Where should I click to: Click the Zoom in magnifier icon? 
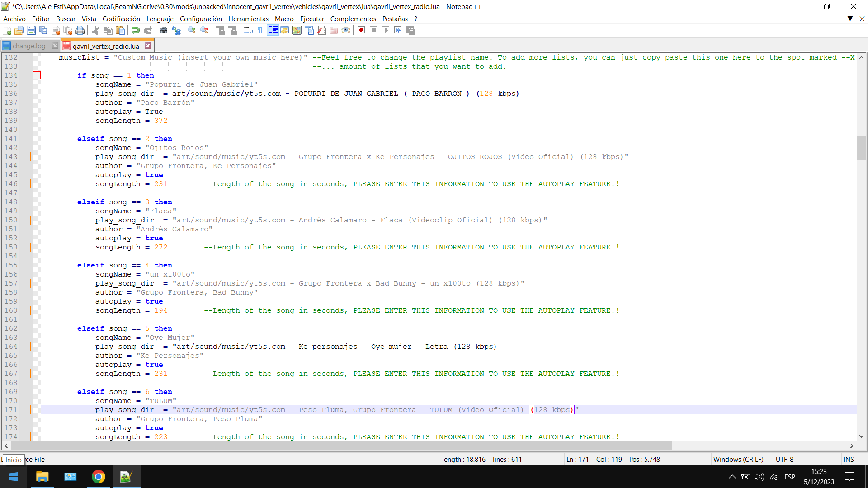[192, 30]
